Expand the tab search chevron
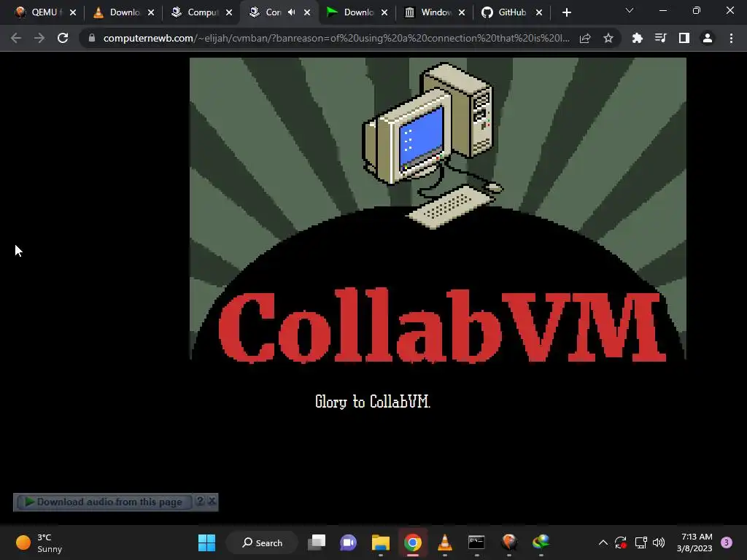 (630, 10)
